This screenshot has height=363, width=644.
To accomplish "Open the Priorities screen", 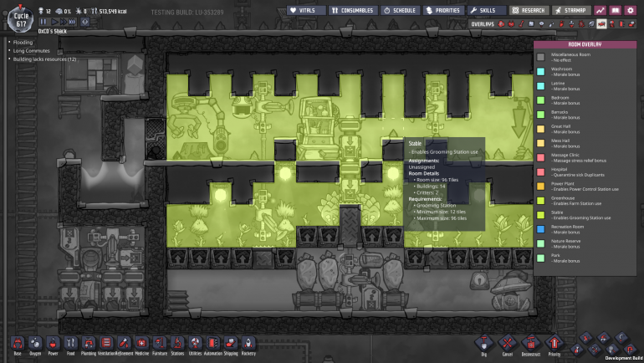I will pyautogui.click(x=443, y=10).
